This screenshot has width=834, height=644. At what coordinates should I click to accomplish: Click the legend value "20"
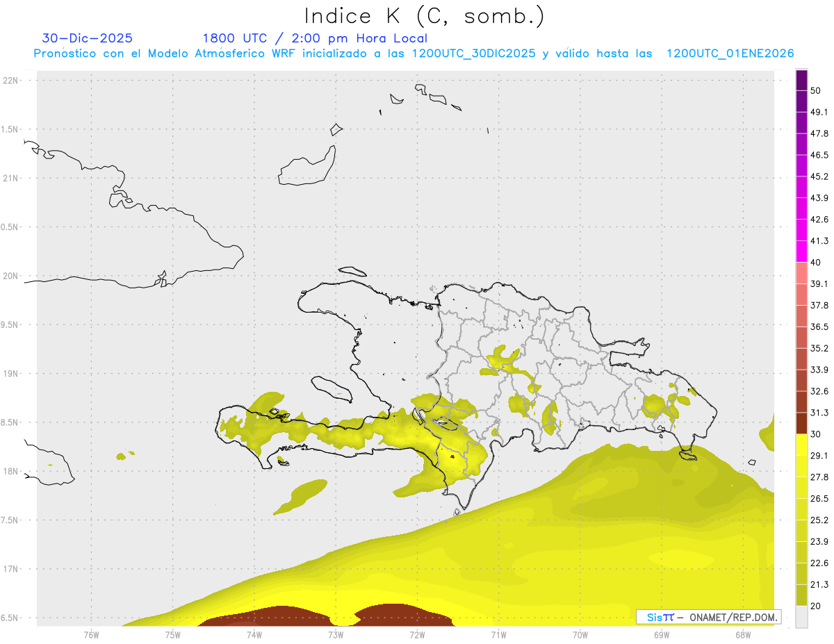click(816, 606)
